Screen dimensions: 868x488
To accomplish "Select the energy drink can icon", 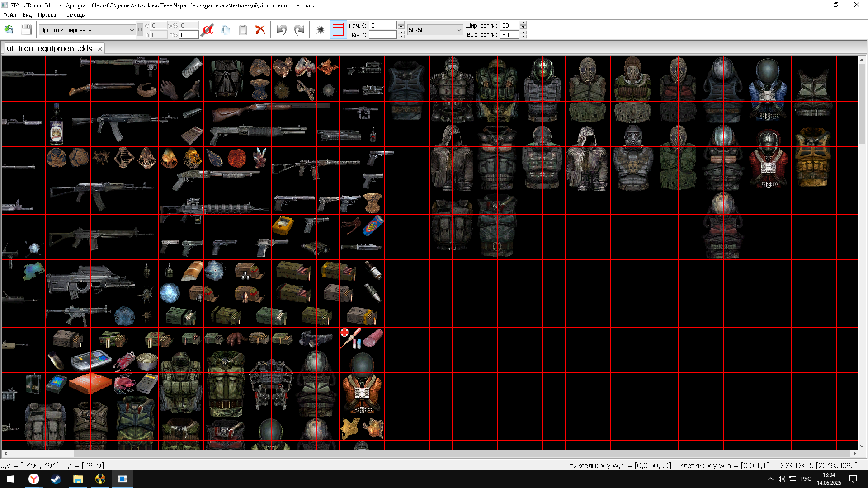I will click(x=373, y=225).
